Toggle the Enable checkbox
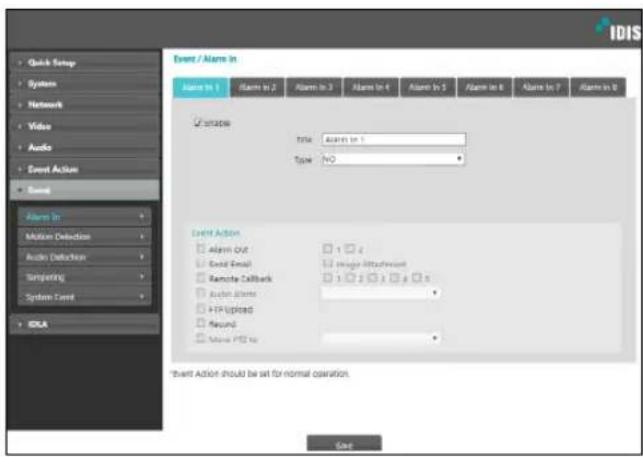This screenshot has height=457, width=643. point(198,122)
